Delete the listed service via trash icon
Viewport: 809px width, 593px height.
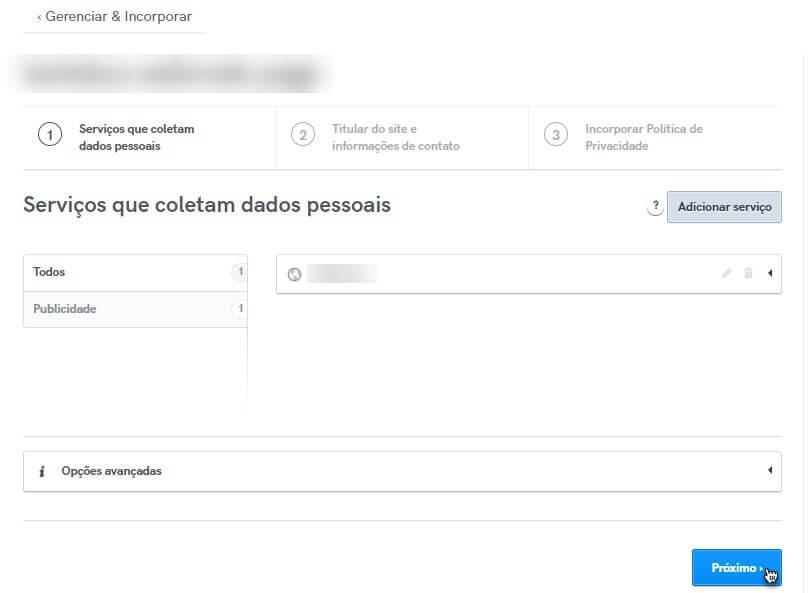pos(748,273)
